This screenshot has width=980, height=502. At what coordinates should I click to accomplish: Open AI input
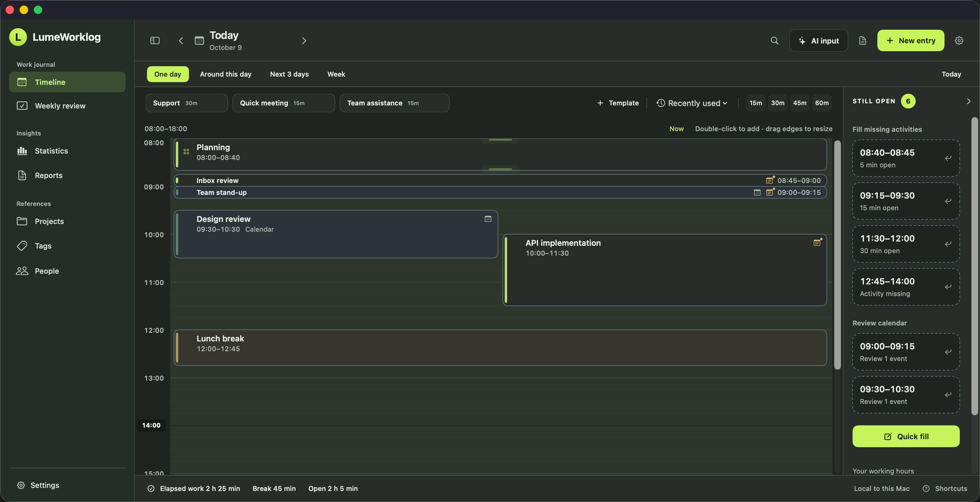(x=818, y=40)
